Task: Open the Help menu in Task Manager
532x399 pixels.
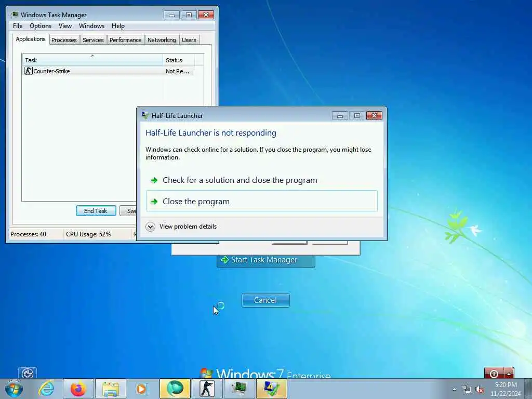Action: 118,26
